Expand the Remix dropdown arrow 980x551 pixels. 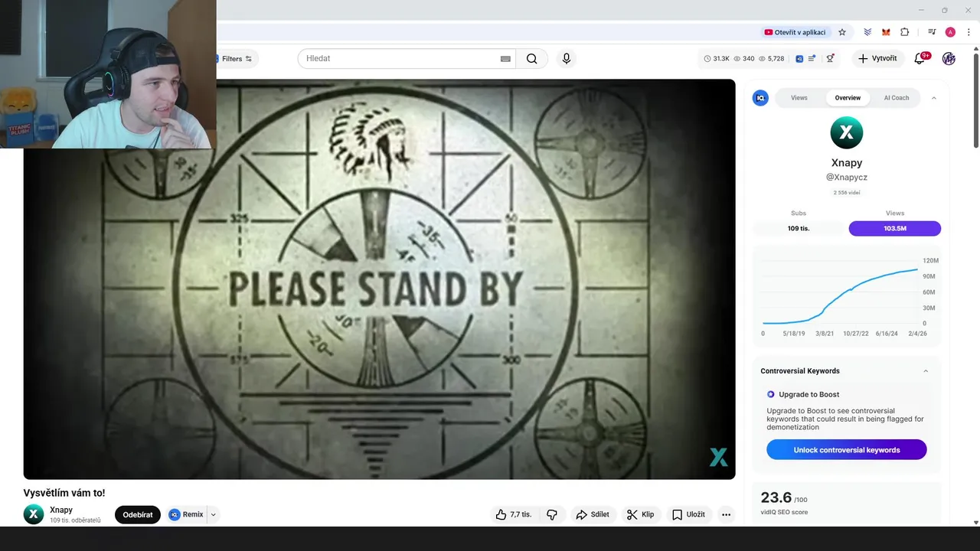pyautogui.click(x=214, y=514)
